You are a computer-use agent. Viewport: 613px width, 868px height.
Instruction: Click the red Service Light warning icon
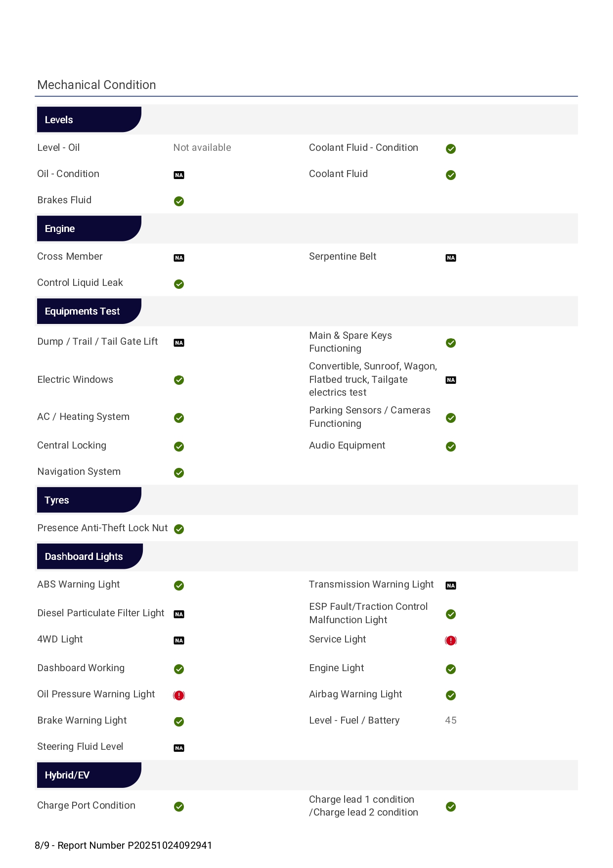[x=450, y=640]
